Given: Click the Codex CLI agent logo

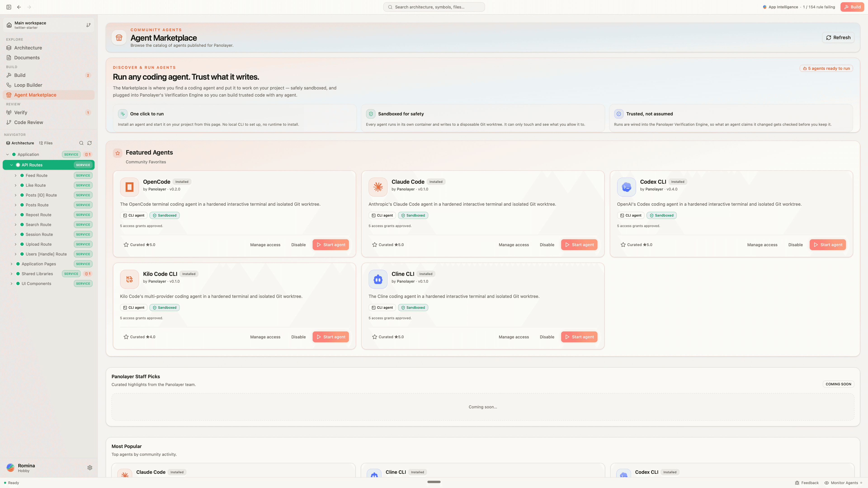Looking at the screenshot, I should (626, 187).
